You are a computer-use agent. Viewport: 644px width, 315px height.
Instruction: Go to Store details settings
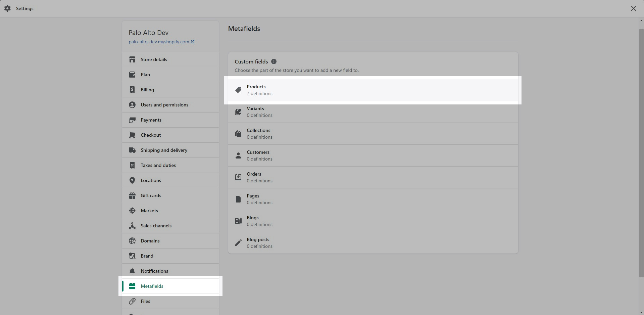pyautogui.click(x=154, y=59)
